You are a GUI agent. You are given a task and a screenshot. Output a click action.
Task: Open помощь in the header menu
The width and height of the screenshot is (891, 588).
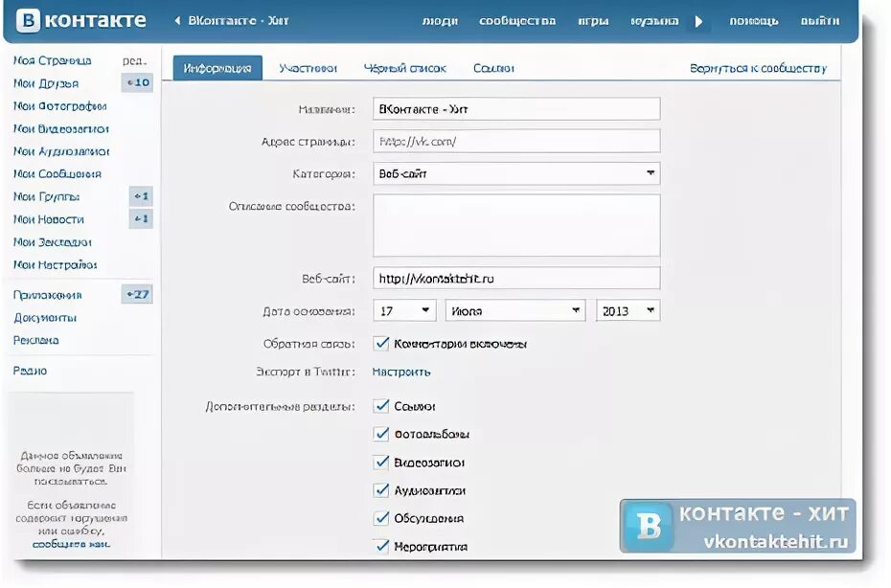pyautogui.click(x=754, y=21)
